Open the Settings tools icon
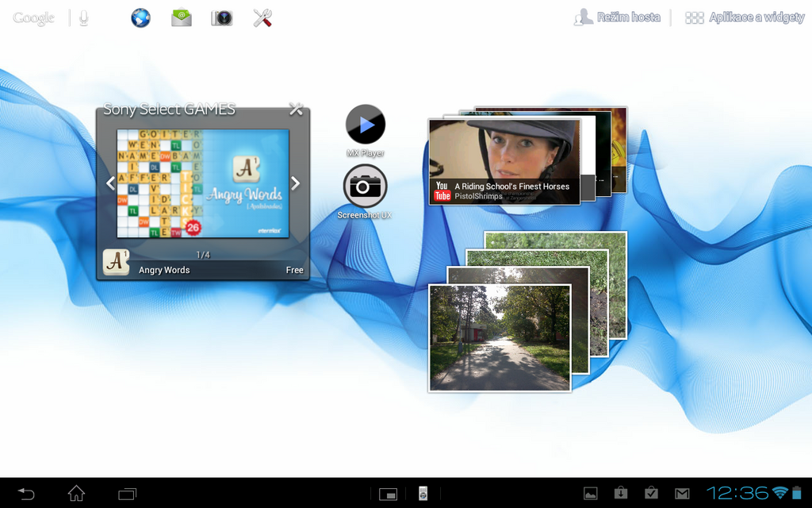The height and width of the screenshot is (508, 812). pyautogui.click(x=262, y=17)
